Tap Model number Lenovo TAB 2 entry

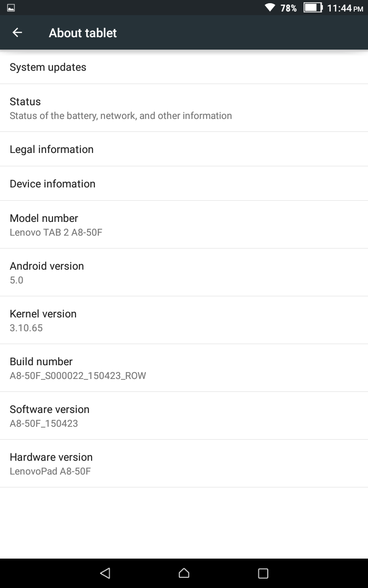(184, 225)
